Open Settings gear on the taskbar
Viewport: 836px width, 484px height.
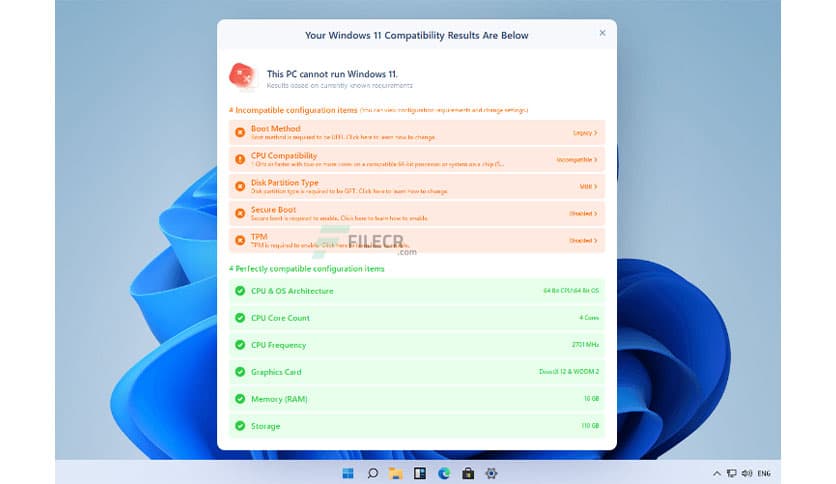click(491, 473)
